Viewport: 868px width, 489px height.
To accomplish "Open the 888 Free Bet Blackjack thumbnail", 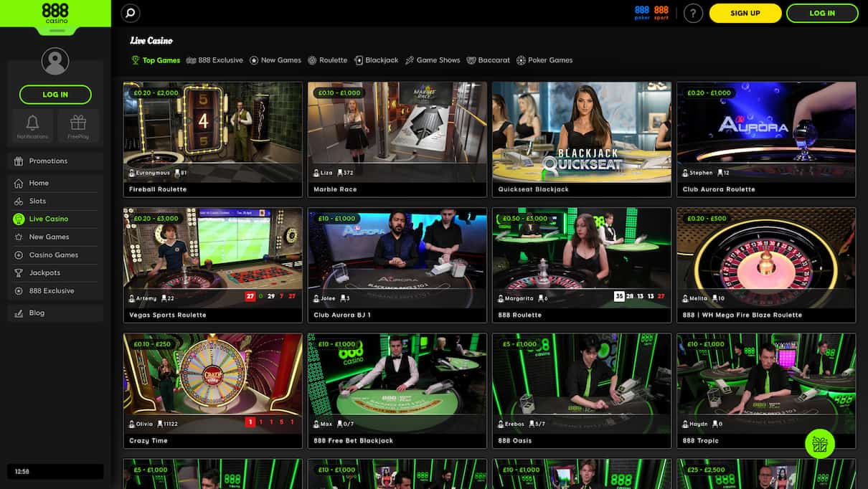I will point(397,391).
